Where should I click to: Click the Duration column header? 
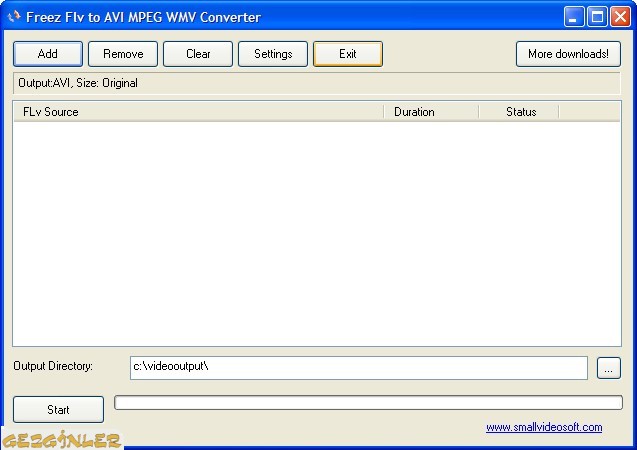pos(431,112)
